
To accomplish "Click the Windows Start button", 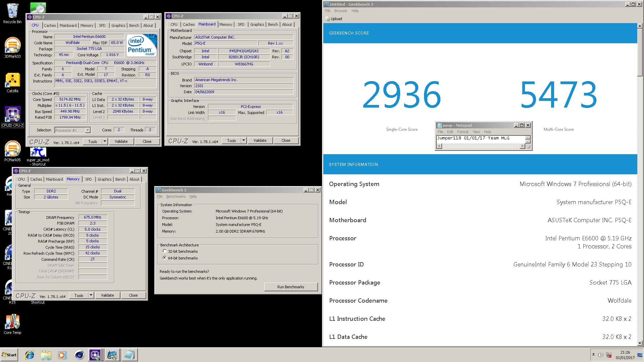I will pos(9,355).
